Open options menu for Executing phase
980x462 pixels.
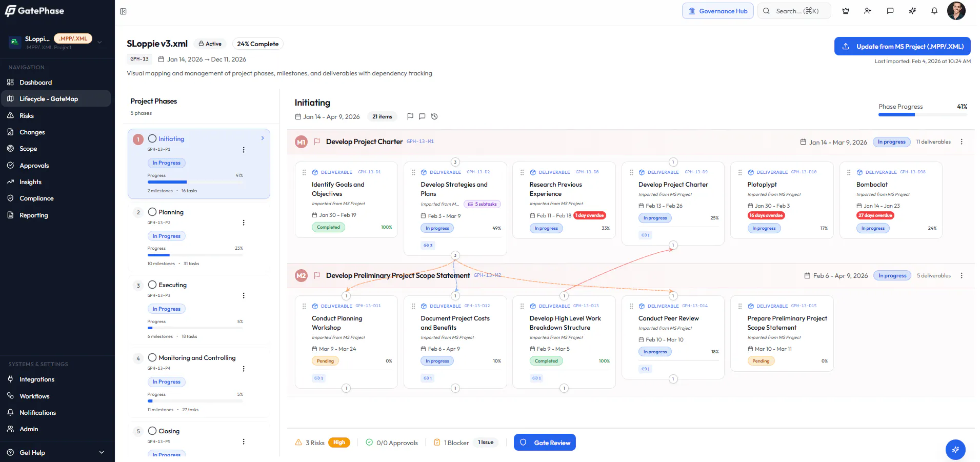tap(244, 295)
